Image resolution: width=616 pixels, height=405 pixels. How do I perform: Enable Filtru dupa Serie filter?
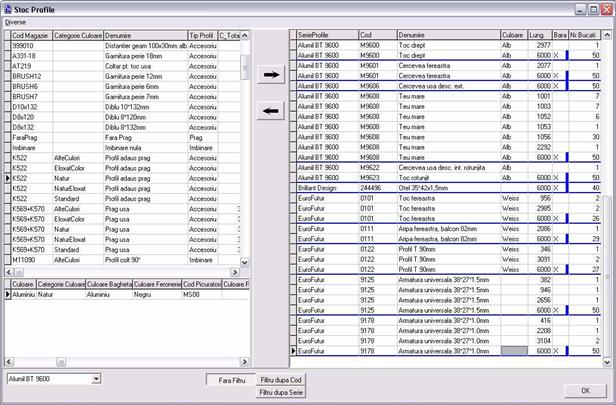tap(281, 393)
